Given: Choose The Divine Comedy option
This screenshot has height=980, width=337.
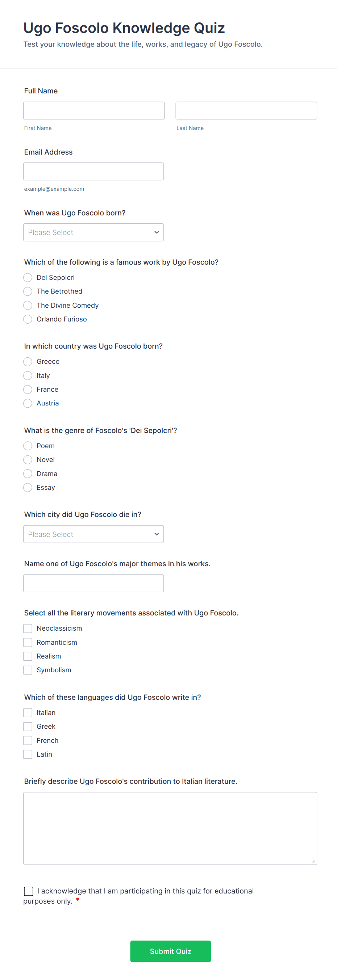Looking at the screenshot, I should click(28, 305).
